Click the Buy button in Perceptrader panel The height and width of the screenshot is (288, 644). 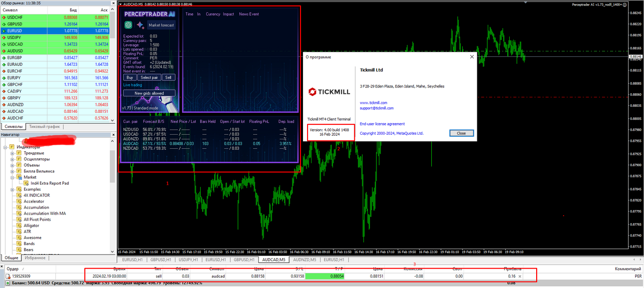(x=130, y=77)
